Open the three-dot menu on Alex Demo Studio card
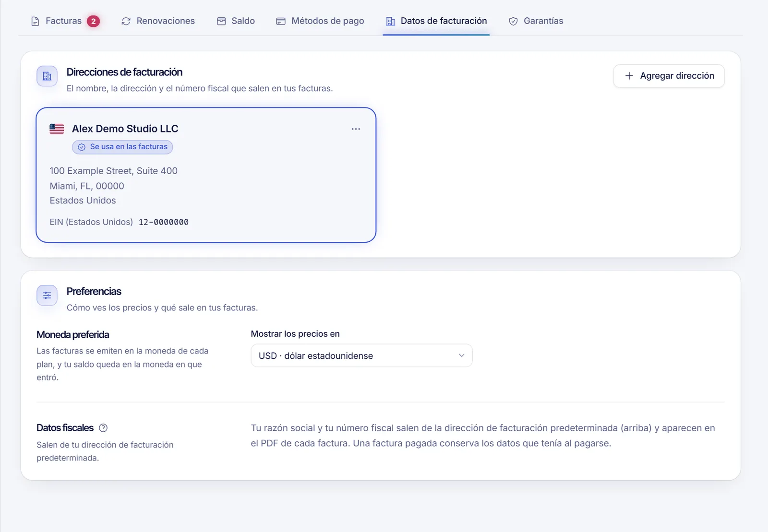This screenshot has height=532, width=768. click(356, 129)
